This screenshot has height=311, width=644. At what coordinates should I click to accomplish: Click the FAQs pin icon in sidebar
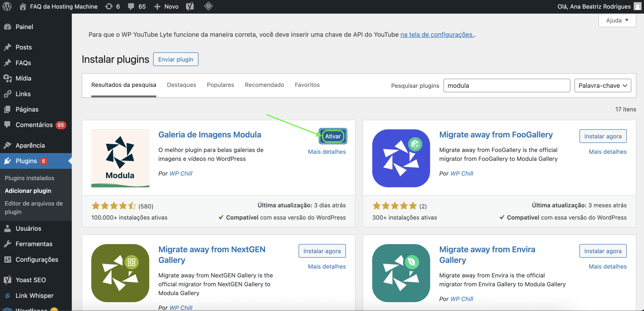click(x=8, y=63)
